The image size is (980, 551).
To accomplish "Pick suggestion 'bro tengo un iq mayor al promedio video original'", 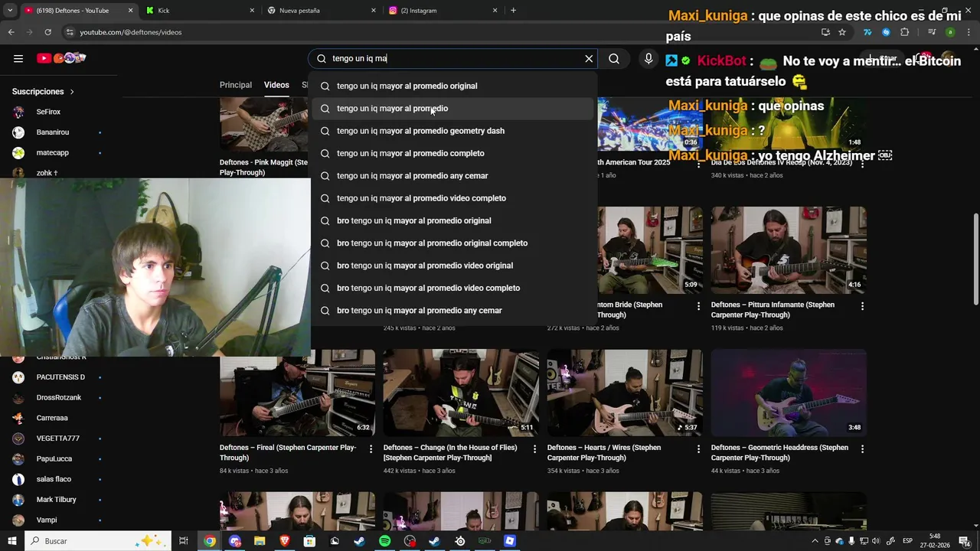I will point(453,266).
